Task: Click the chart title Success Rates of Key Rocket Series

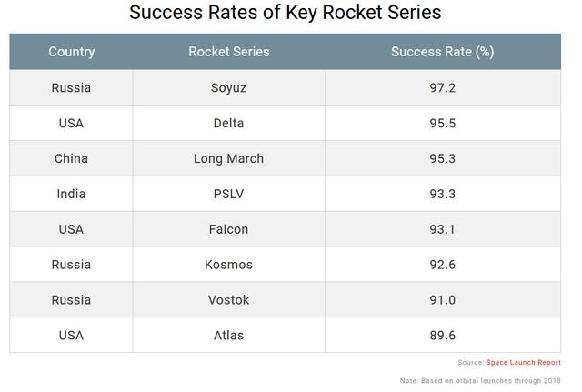Action: tap(285, 12)
